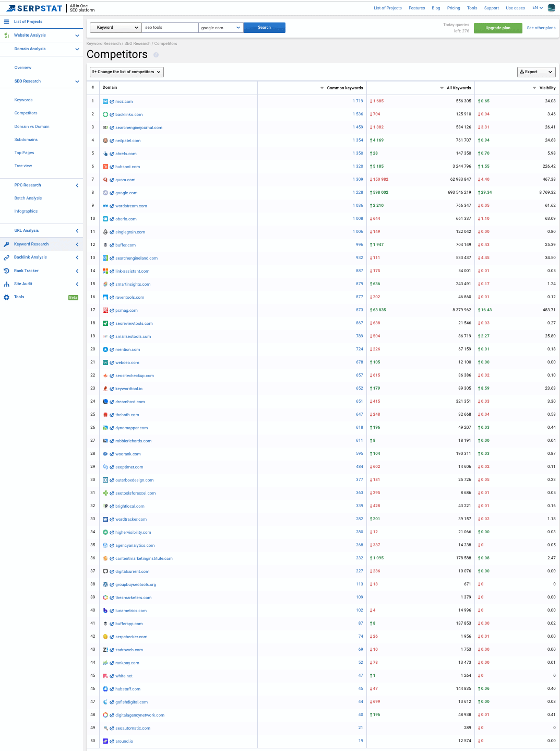Viewport: 560px width, 751px height.
Task: Click the zadroweb.com favicon
Action: point(105,650)
